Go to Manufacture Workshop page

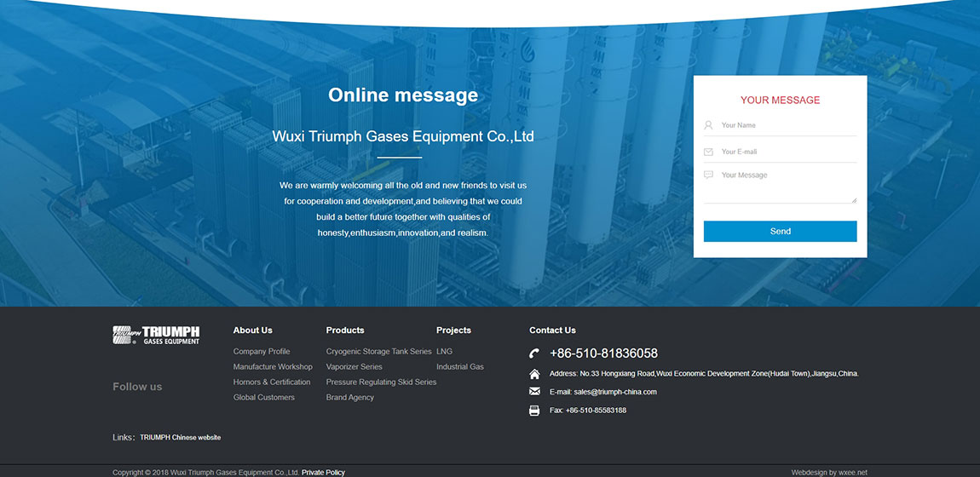point(273,367)
